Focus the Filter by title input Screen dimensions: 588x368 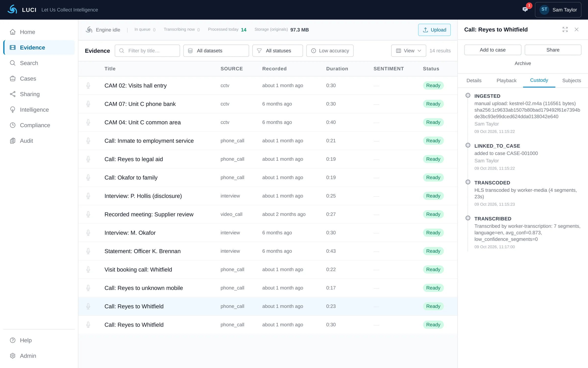tap(147, 51)
